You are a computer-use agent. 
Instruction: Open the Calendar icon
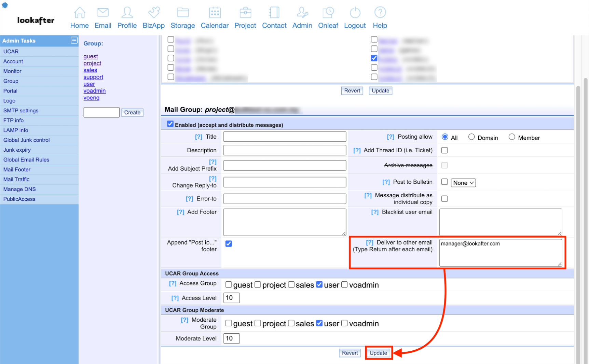coord(215,13)
